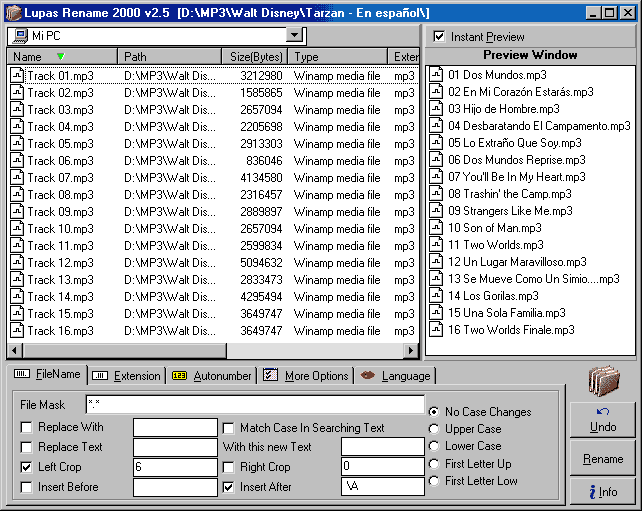The height and width of the screenshot is (511, 642).
Task: Click the Undo button
Action: click(603, 420)
